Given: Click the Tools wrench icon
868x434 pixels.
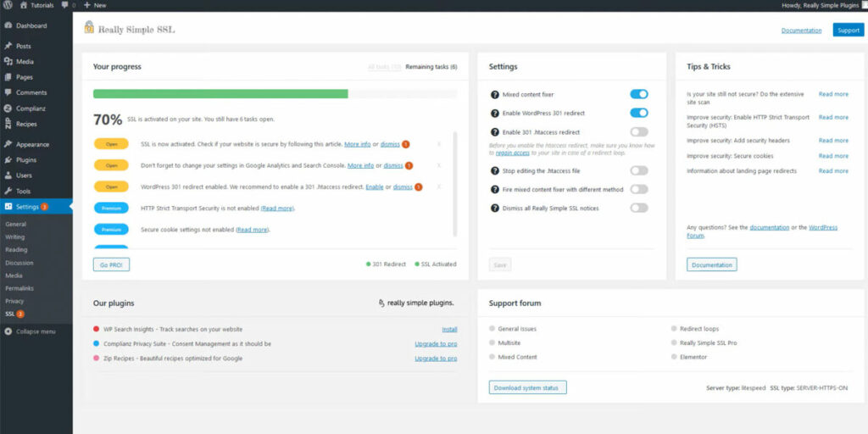Looking at the screenshot, I should coord(8,191).
